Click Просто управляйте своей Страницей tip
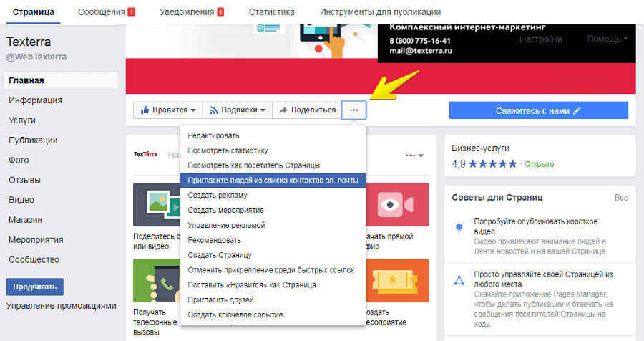 coord(543,279)
